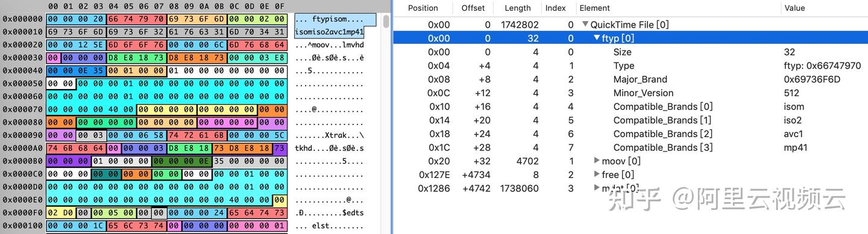Click the Value column header
This screenshot has height=234, width=868.
795,8
